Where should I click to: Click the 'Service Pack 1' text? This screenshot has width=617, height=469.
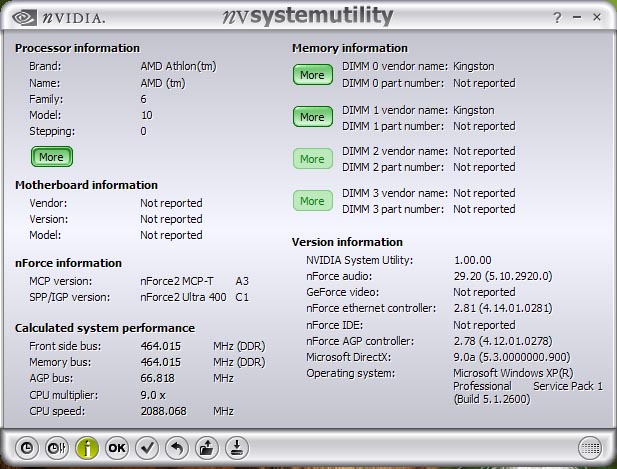[568, 386]
